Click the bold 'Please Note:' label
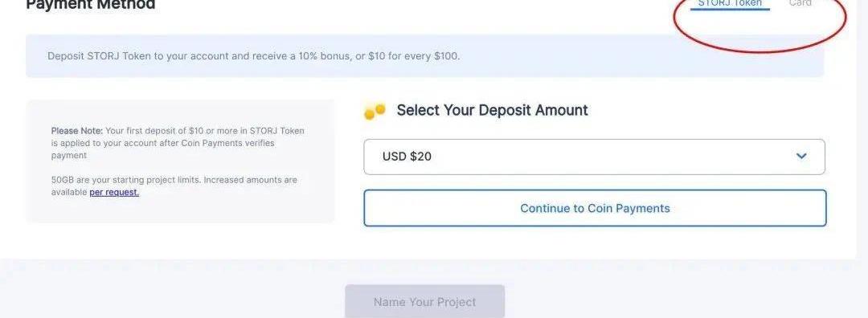Image resolution: width=868 pixels, height=318 pixels. [77, 131]
